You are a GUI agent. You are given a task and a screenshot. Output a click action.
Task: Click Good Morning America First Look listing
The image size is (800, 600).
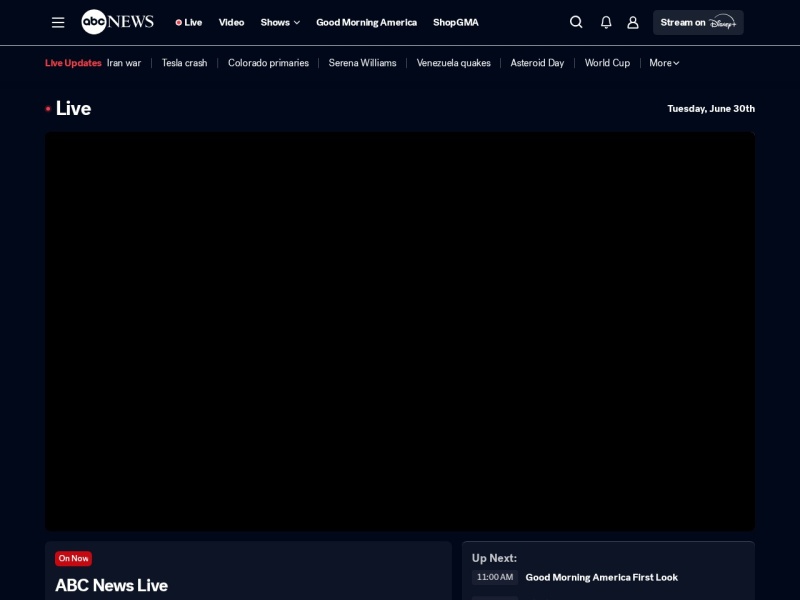click(x=602, y=577)
